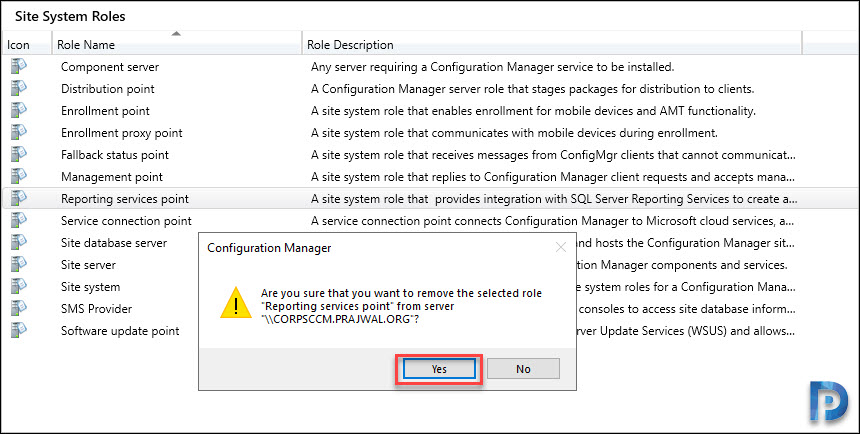Select the Management point role icon
Screen dimensions: 860x434
19,177
